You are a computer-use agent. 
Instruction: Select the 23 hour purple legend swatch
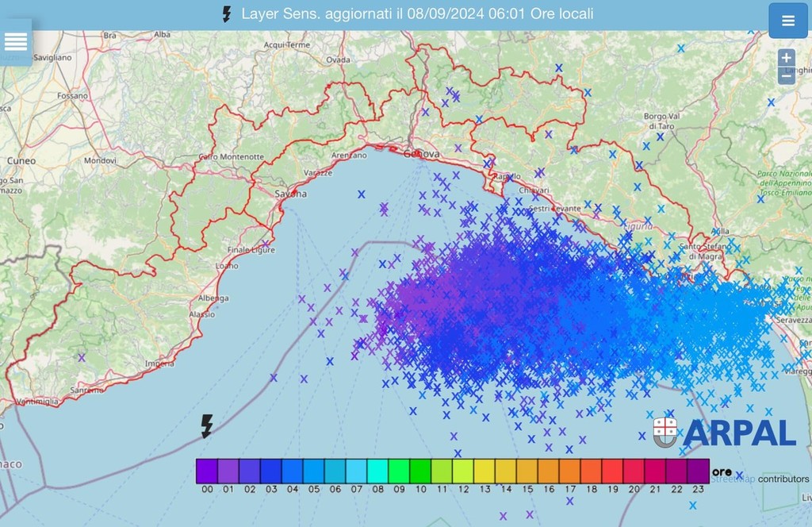pyautogui.click(x=699, y=471)
